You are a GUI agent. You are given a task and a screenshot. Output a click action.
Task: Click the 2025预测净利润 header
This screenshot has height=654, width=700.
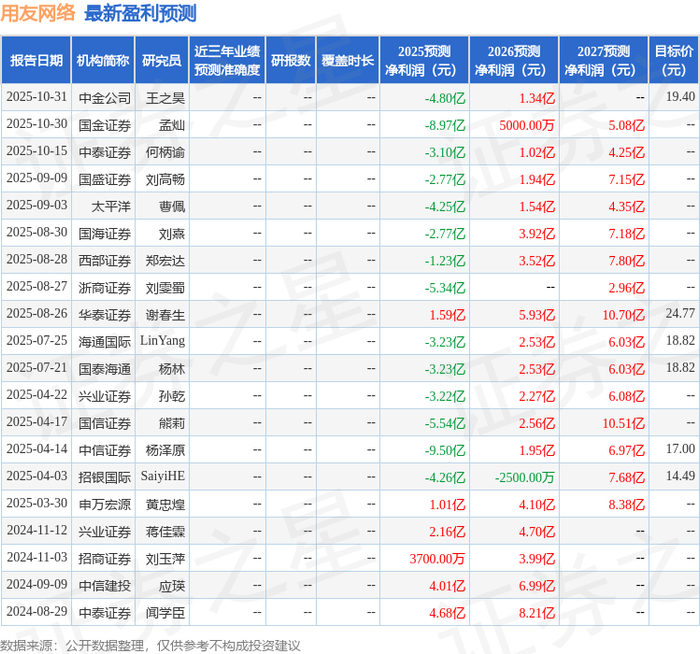(424, 60)
